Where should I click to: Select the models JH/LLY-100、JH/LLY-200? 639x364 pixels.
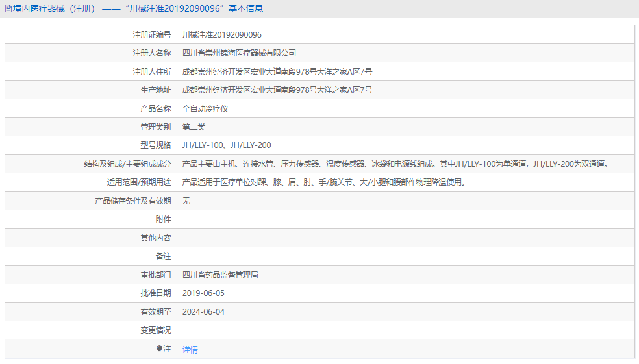pyautogui.click(x=227, y=145)
